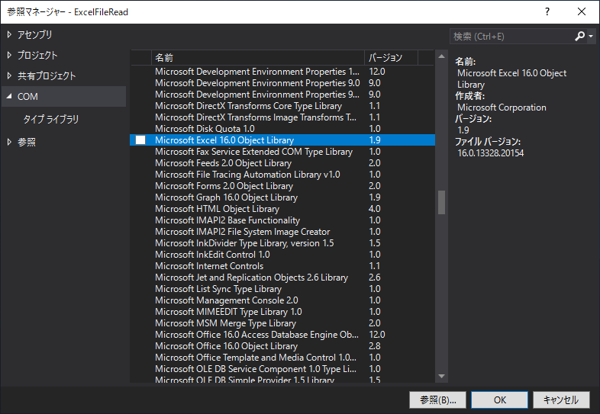Image resolution: width=600 pixels, height=414 pixels.
Task: Select Microsoft DirectX Transforms Core Type Library
Action: [x=282, y=106]
